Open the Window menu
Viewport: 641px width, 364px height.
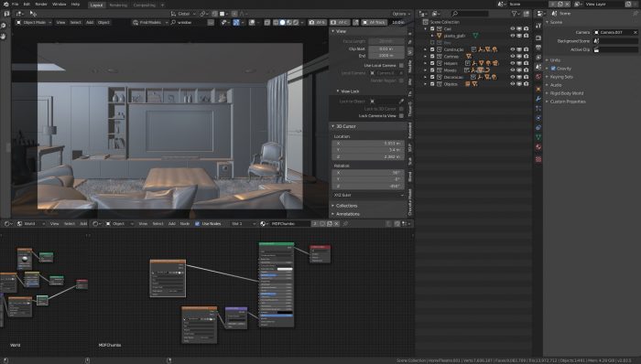click(x=60, y=4)
